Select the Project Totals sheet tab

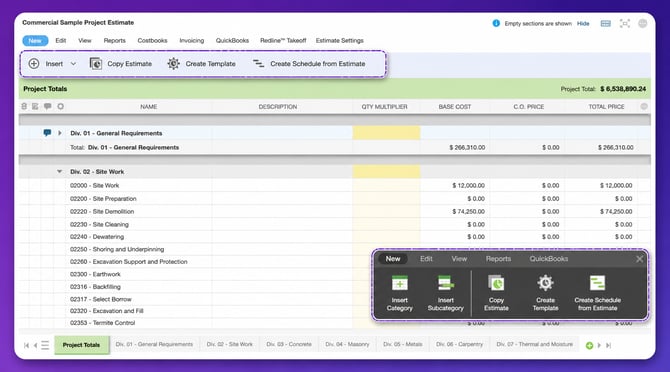[81, 345]
